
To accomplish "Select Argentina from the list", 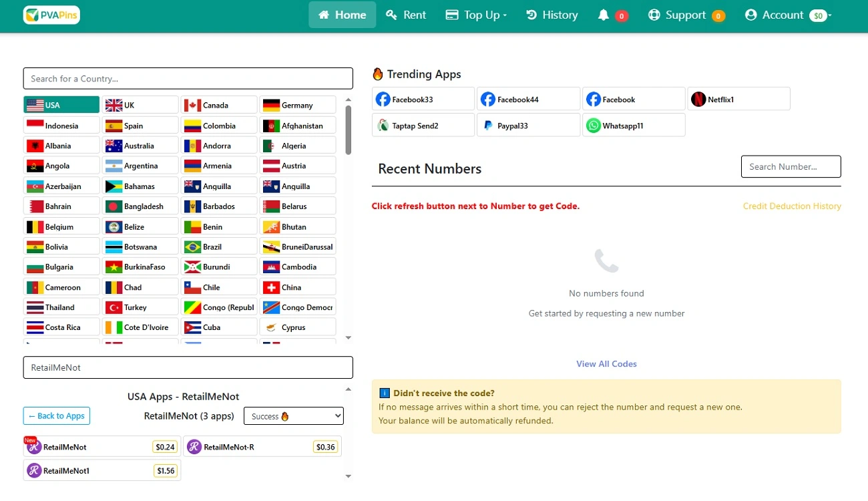I will click(140, 166).
